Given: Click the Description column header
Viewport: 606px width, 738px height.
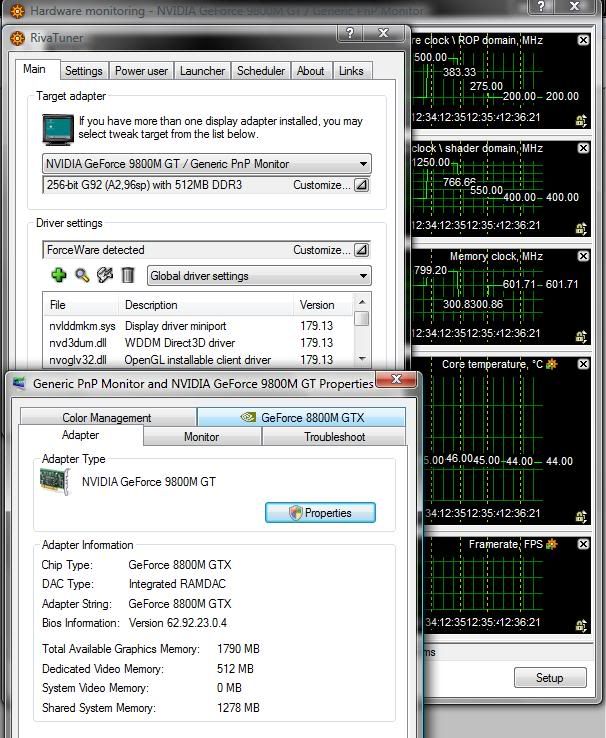Looking at the screenshot, I should coord(206,305).
